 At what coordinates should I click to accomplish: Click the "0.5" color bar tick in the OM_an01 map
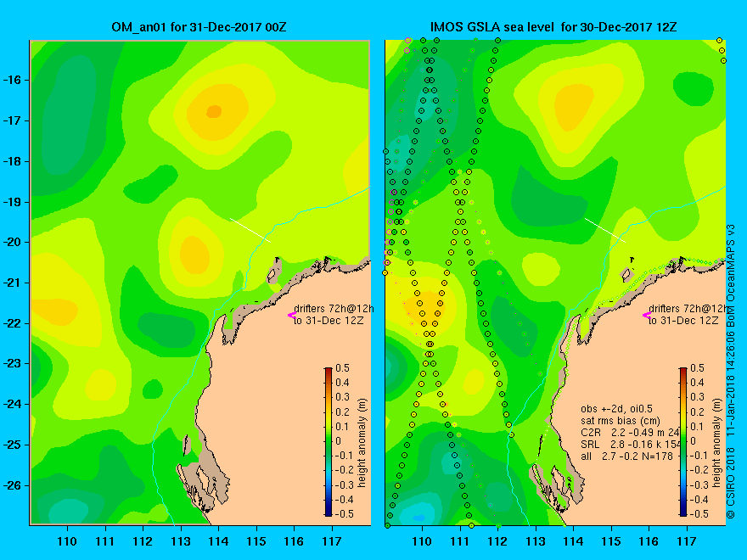coord(342,368)
